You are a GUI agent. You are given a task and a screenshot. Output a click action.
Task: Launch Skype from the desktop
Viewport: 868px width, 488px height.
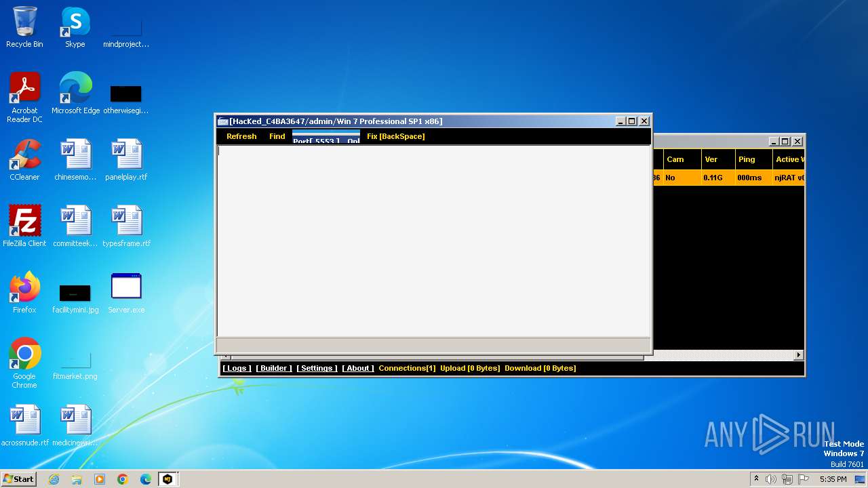(75, 27)
